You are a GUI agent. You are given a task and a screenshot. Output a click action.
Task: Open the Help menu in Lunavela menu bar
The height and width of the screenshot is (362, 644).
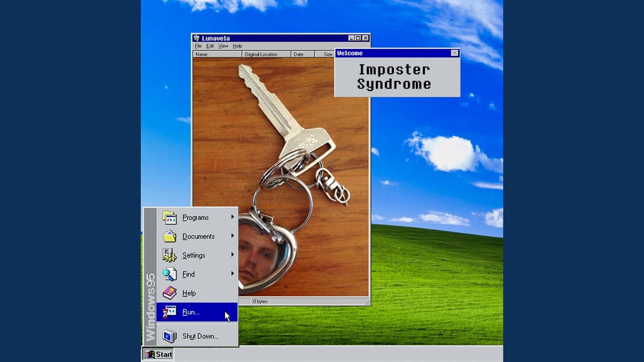coord(237,46)
